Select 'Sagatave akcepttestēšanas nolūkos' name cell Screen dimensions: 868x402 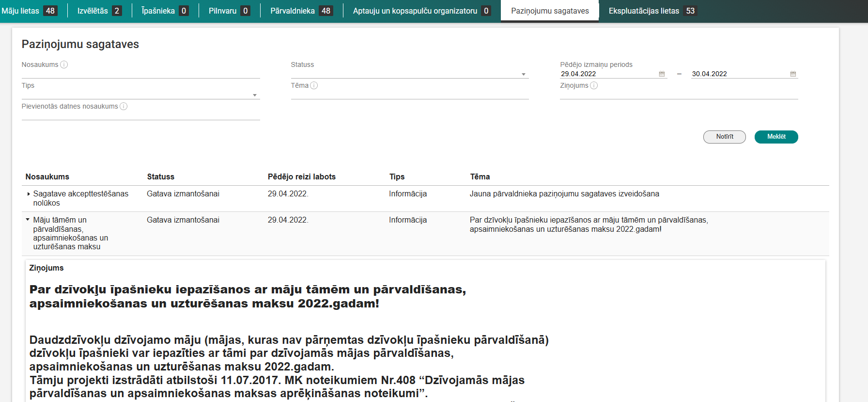[81, 198]
